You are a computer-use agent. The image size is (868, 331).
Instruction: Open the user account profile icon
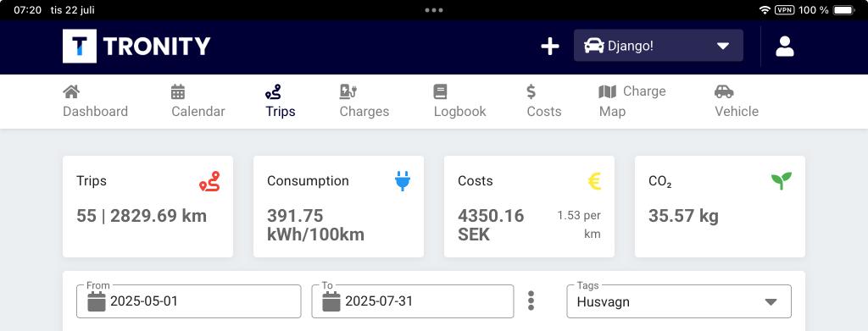784,47
